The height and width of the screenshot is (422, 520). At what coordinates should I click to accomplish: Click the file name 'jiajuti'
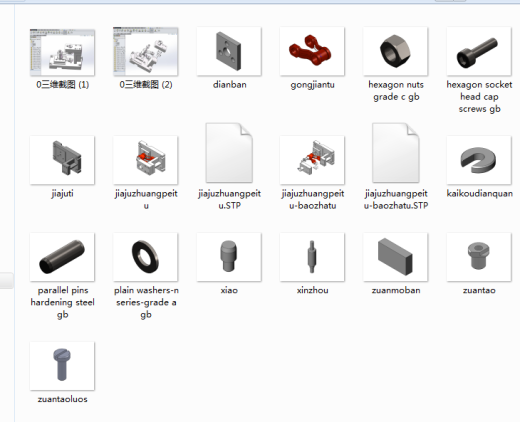pos(62,194)
